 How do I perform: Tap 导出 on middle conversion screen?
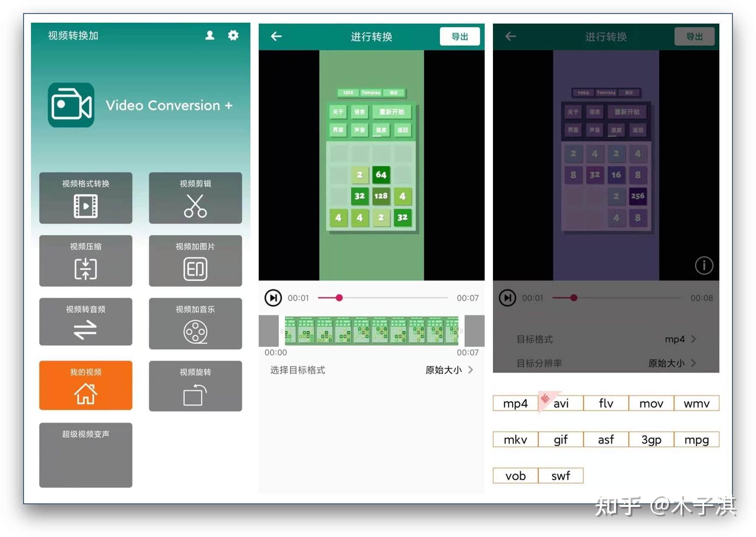(x=460, y=36)
